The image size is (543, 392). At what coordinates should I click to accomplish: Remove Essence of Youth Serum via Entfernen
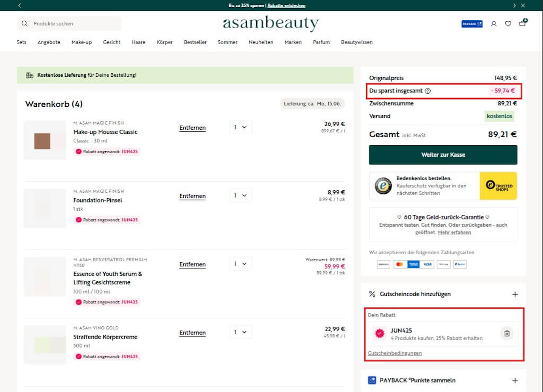tap(193, 264)
